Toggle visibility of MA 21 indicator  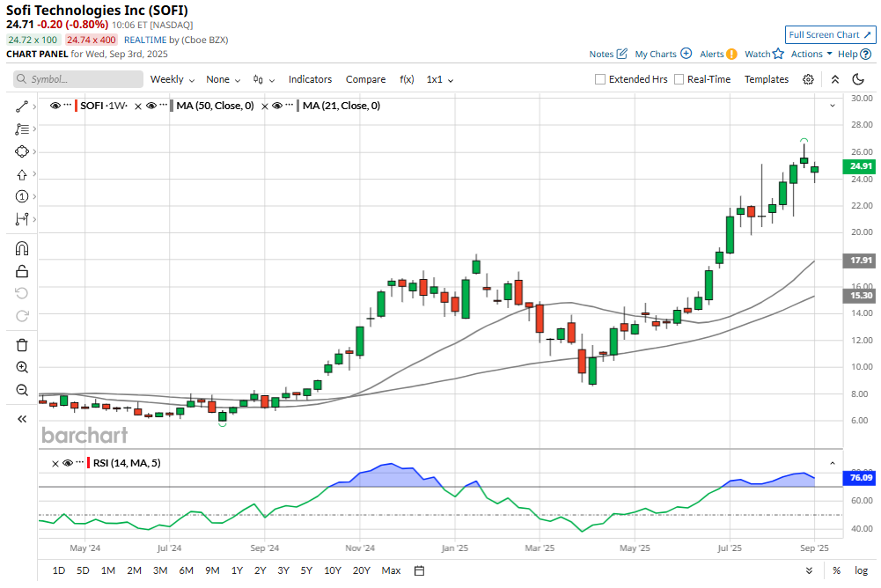(x=277, y=106)
